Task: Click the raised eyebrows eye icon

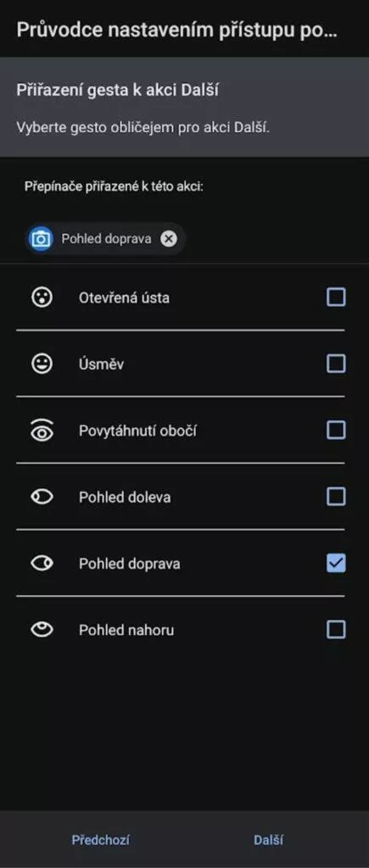Action: tap(42, 430)
